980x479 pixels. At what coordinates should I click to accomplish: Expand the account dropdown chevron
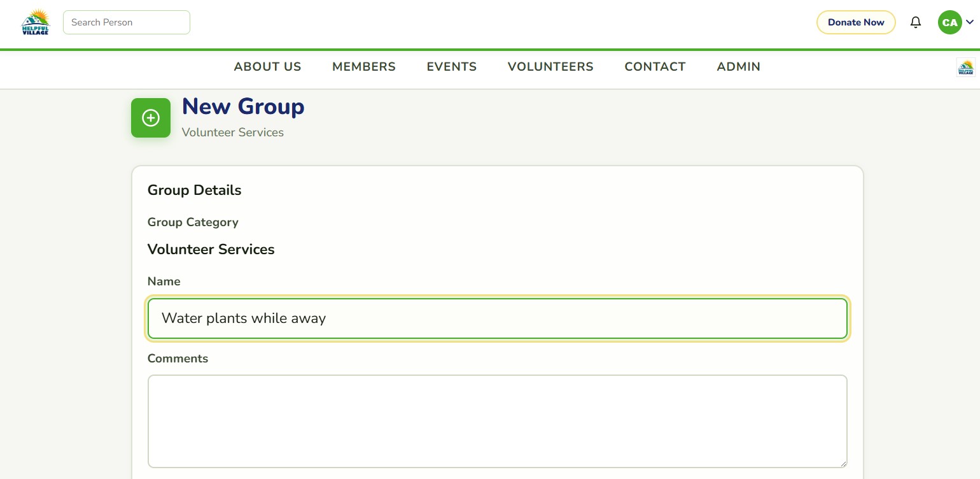[970, 22]
